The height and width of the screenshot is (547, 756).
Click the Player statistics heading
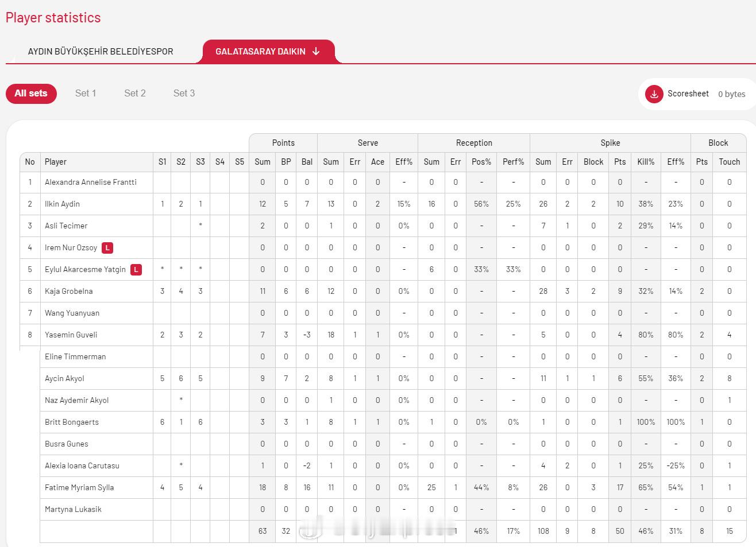pyautogui.click(x=53, y=18)
